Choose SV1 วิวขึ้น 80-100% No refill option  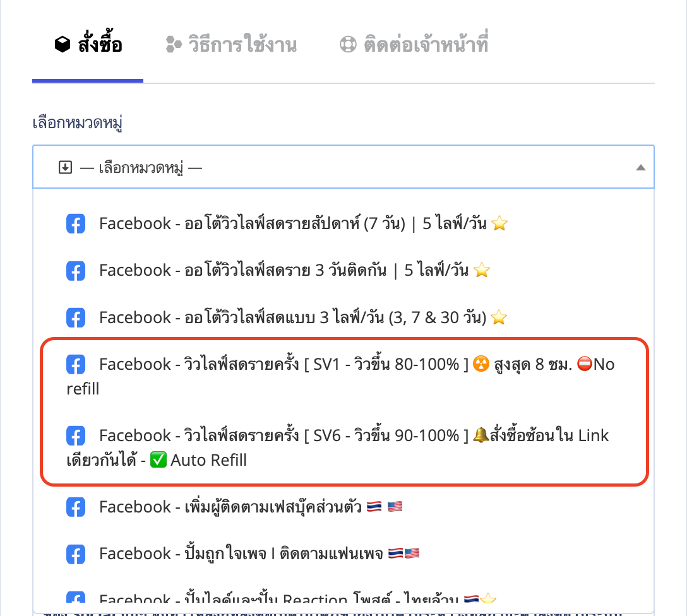pos(343,376)
